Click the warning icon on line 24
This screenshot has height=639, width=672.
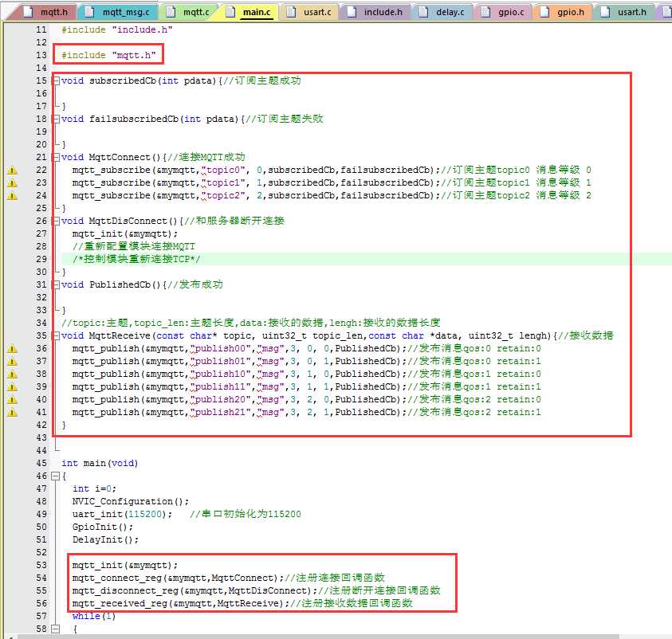13,196
